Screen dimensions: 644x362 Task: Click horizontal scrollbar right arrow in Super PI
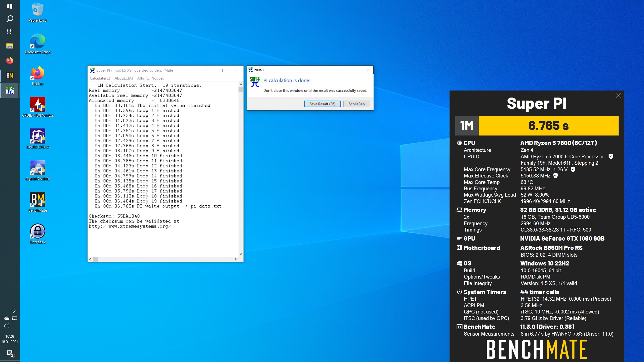point(235,259)
